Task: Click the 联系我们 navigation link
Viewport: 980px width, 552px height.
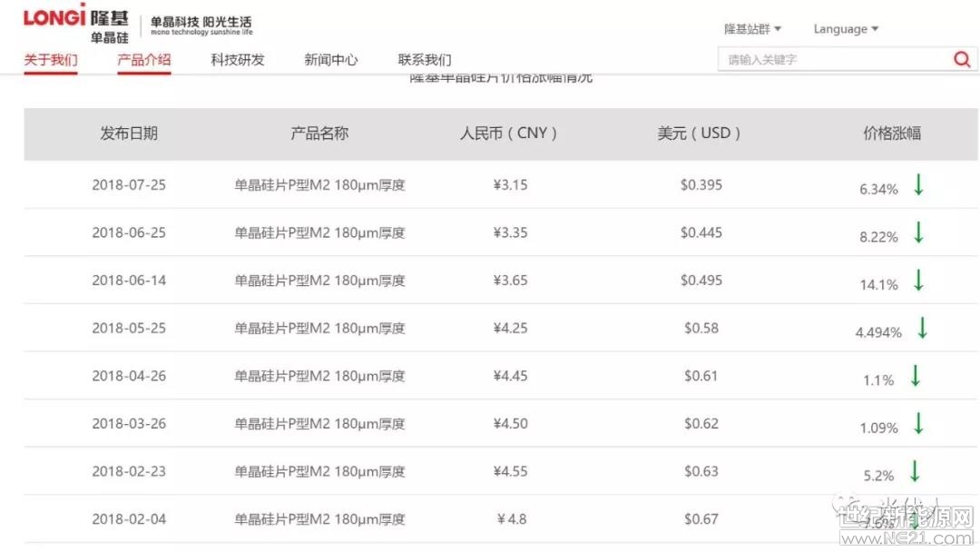Action: point(425,59)
